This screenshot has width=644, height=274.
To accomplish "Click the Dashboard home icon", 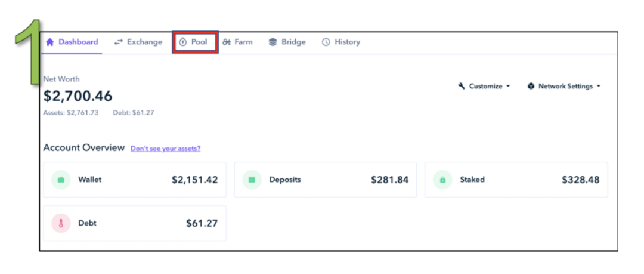I will point(50,42).
